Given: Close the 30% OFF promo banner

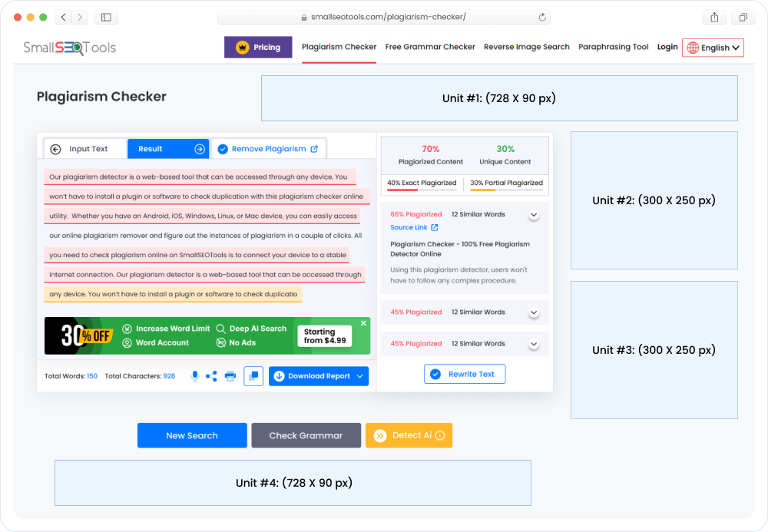Looking at the screenshot, I should coord(363,323).
